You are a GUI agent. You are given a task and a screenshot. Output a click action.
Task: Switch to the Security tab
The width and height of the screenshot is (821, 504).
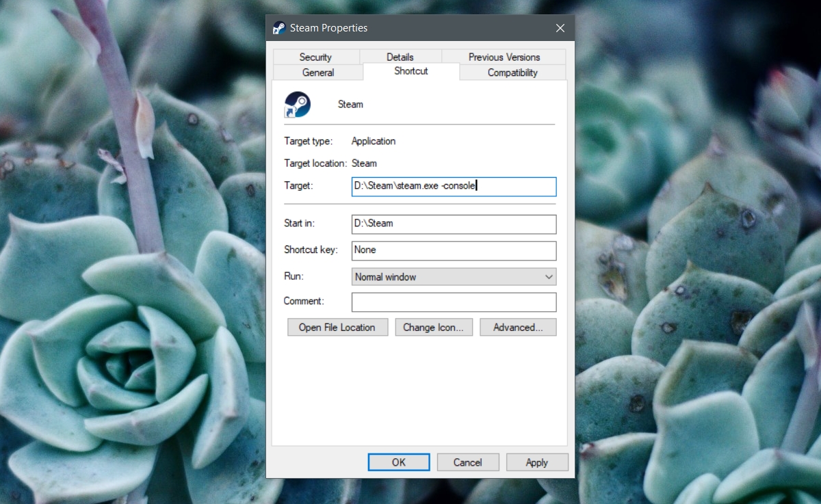[315, 57]
